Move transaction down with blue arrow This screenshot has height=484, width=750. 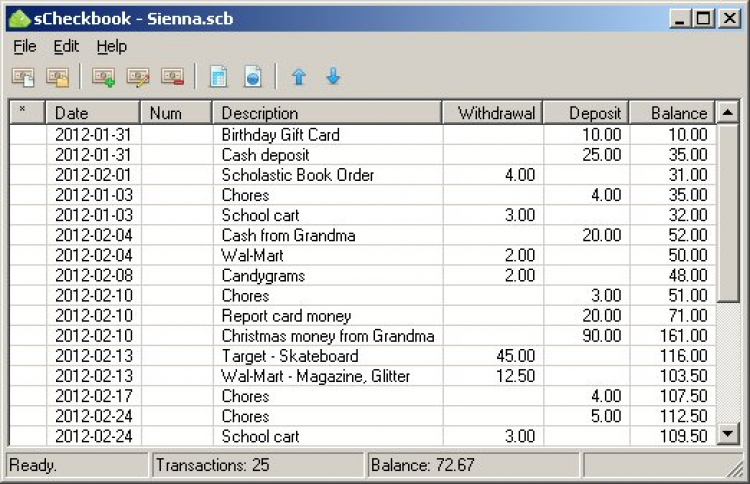pos(333,77)
